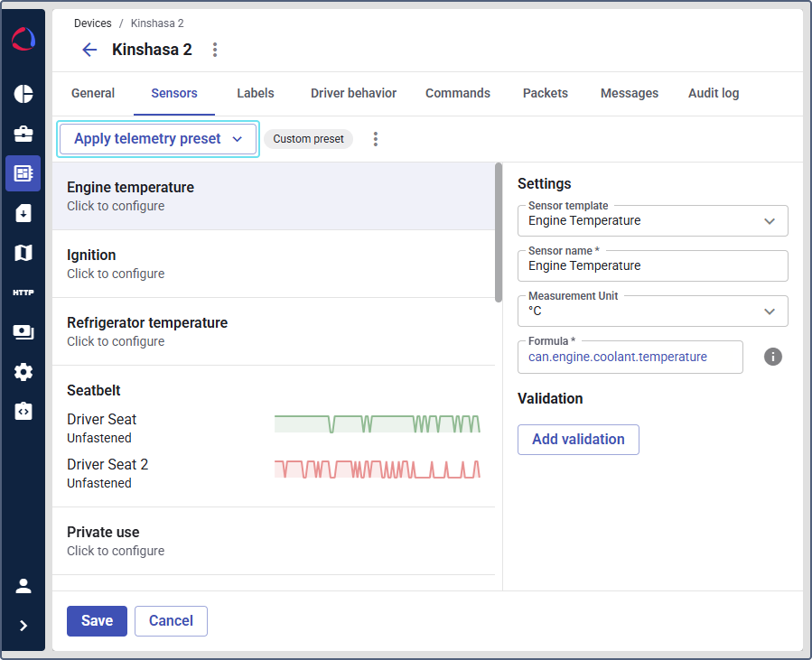Open the Apply telemetry preset dropdown
812x660 pixels.
[158, 139]
